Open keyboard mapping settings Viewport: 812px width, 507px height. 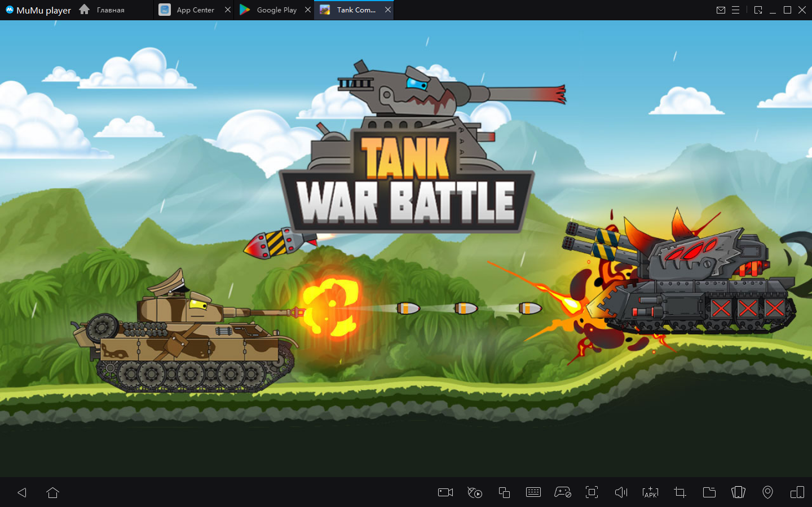click(533, 492)
